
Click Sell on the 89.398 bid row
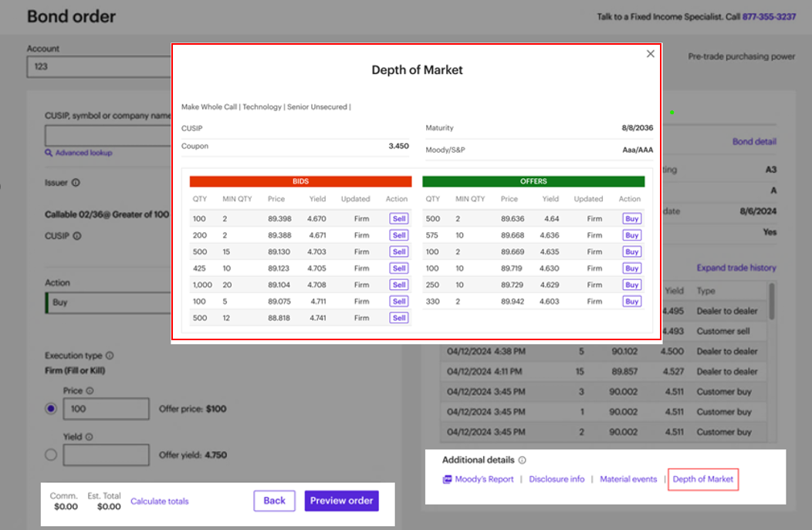[x=398, y=218]
